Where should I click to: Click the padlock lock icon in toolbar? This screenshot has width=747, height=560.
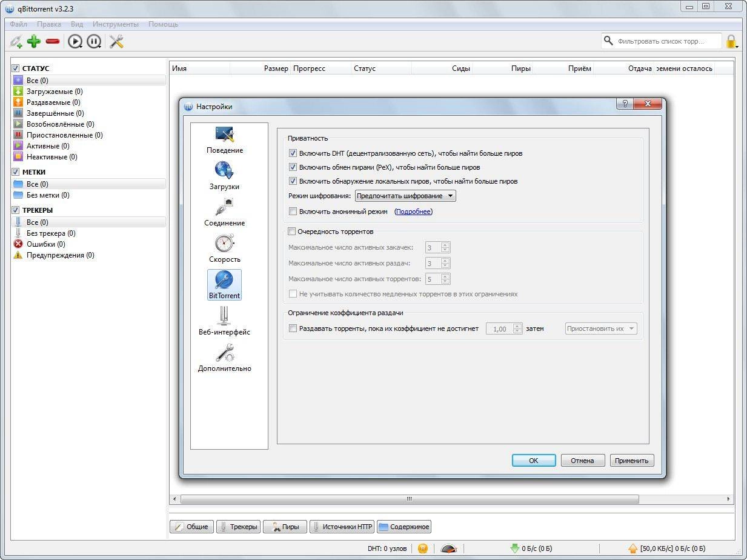tap(731, 41)
